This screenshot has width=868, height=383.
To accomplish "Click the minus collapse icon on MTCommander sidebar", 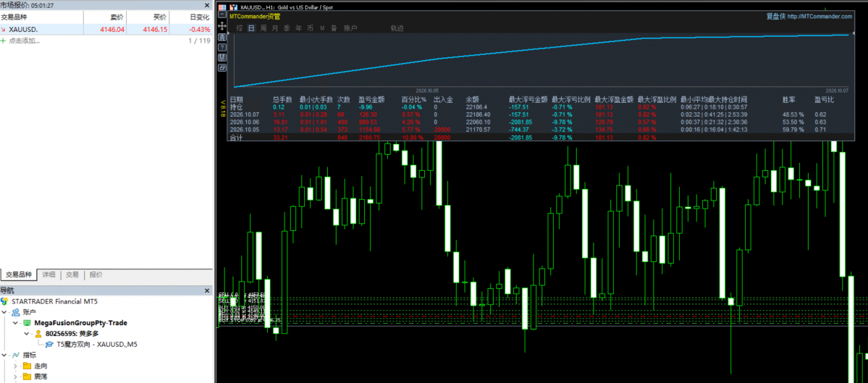I will 222,16.
